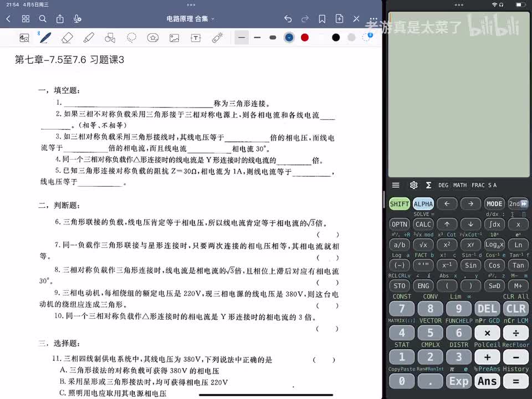Choose the thickest pen stroke width
Image resolution: width=532 pixels, height=399 pixels.
(x=273, y=37)
